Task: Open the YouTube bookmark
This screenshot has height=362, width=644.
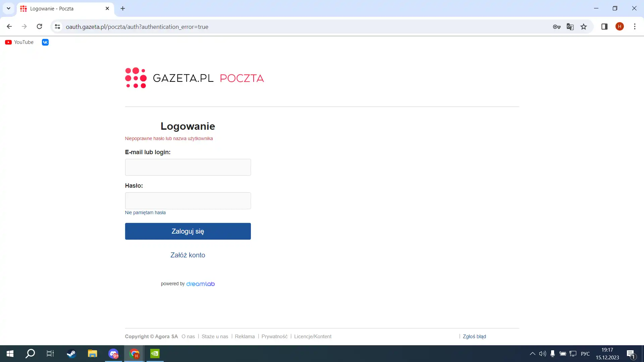Action: tap(19, 42)
